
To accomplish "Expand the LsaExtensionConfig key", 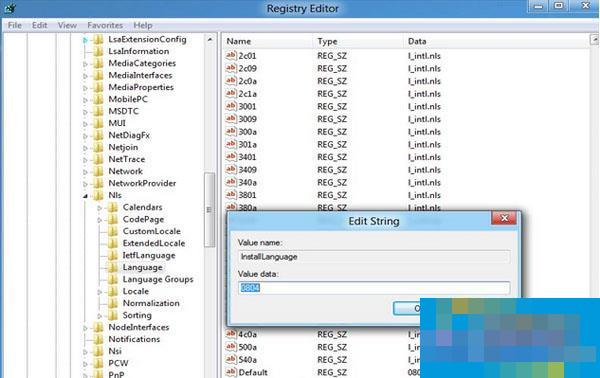I will (85, 40).
